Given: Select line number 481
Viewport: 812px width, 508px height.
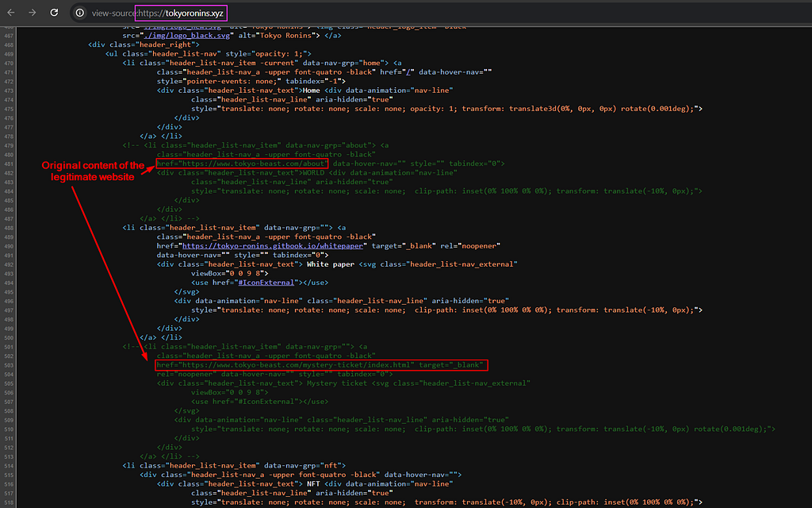Looking at the screenshot, I should click(x=8, y=164).
